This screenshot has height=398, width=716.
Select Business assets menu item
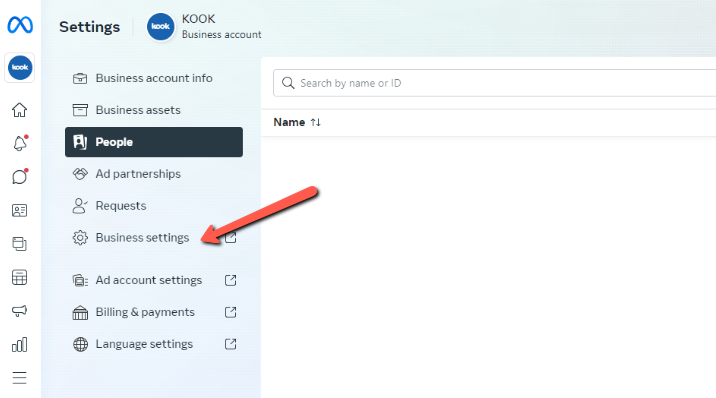point(154,110)
